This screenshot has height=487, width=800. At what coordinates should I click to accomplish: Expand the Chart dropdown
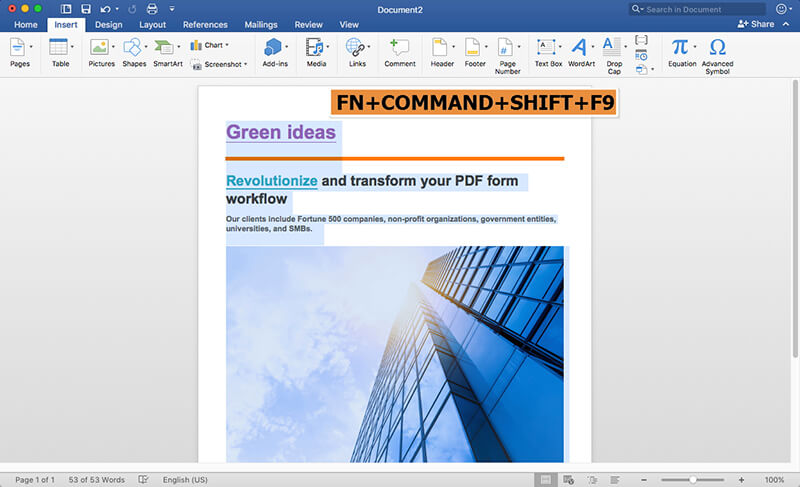pos(227,45)
